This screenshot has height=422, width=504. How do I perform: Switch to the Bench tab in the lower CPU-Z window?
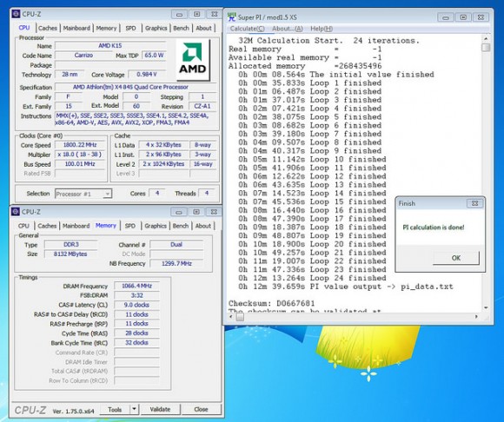click(181, 226)
